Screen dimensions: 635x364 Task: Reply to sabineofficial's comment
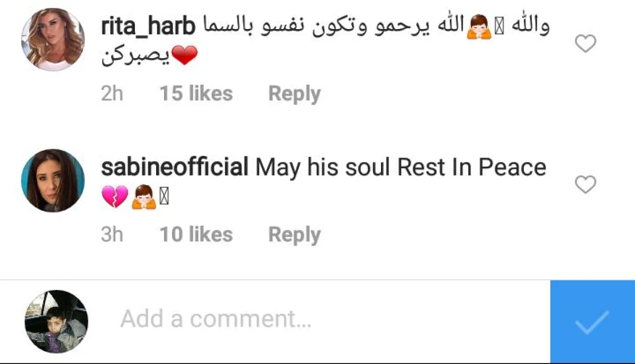pyautogui.click(x=294, y=234)
